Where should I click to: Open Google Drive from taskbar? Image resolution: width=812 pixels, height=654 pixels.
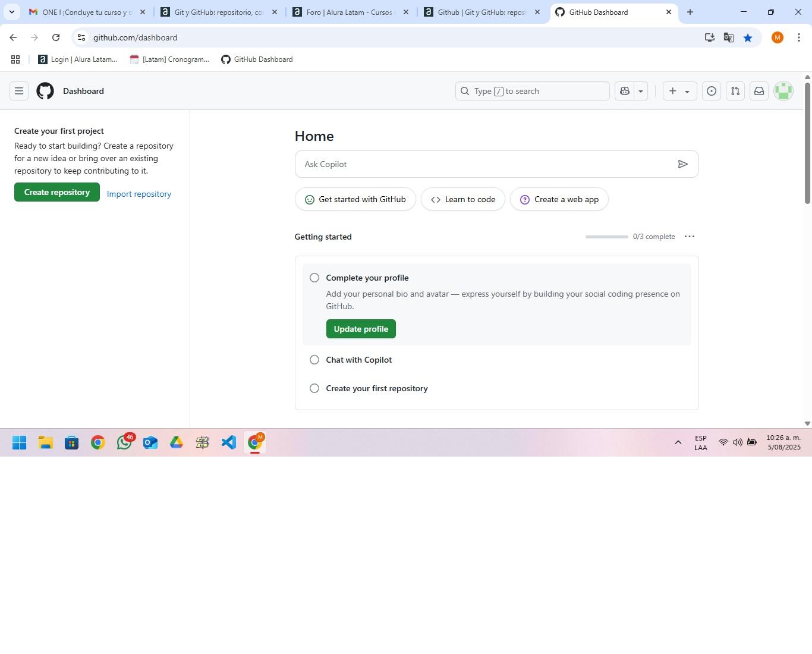(x=177, y=442)
